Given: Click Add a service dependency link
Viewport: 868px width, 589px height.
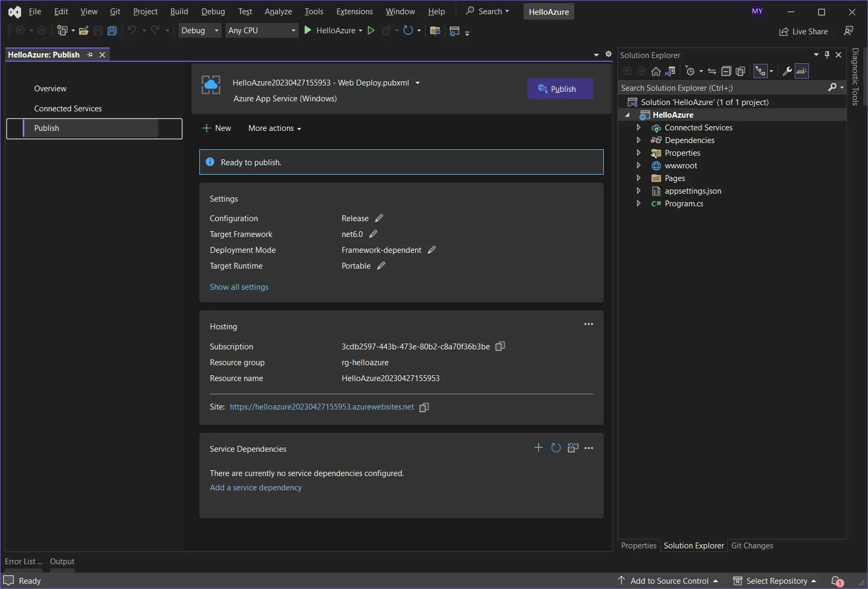Looking at the screenshot, I should (x=256, y=488).
